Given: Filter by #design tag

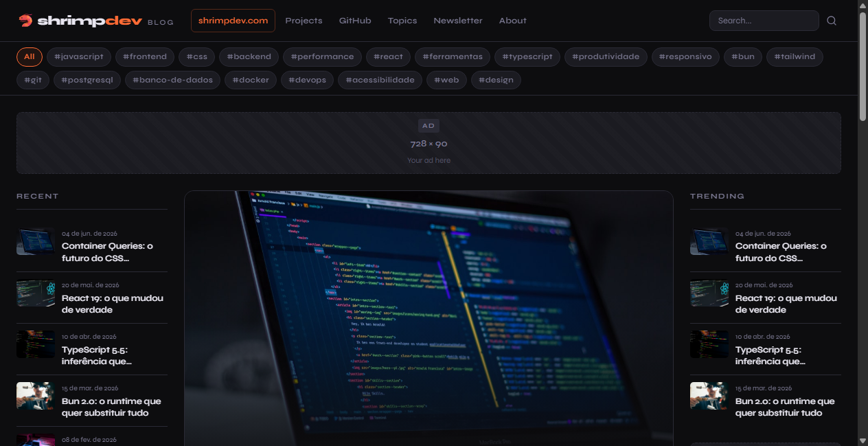Looking at the screenshot, I should [x=496, y=80].
